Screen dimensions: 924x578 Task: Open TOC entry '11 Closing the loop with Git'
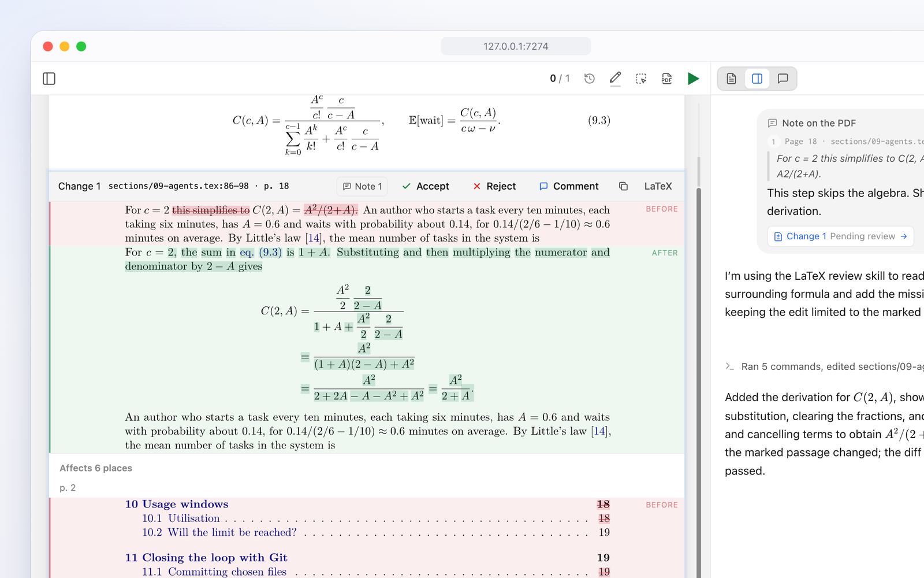tap(206, 558)
